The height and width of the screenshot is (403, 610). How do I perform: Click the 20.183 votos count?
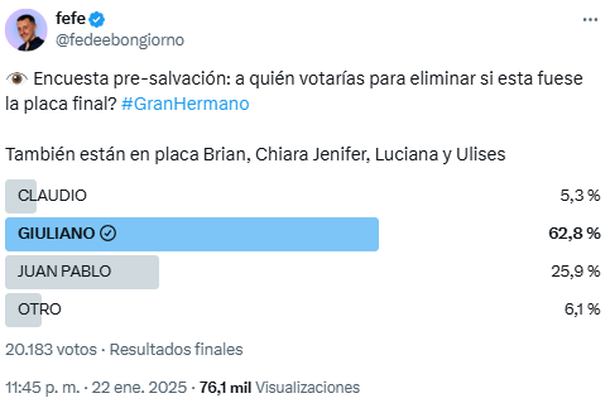[x=50, y=349]
